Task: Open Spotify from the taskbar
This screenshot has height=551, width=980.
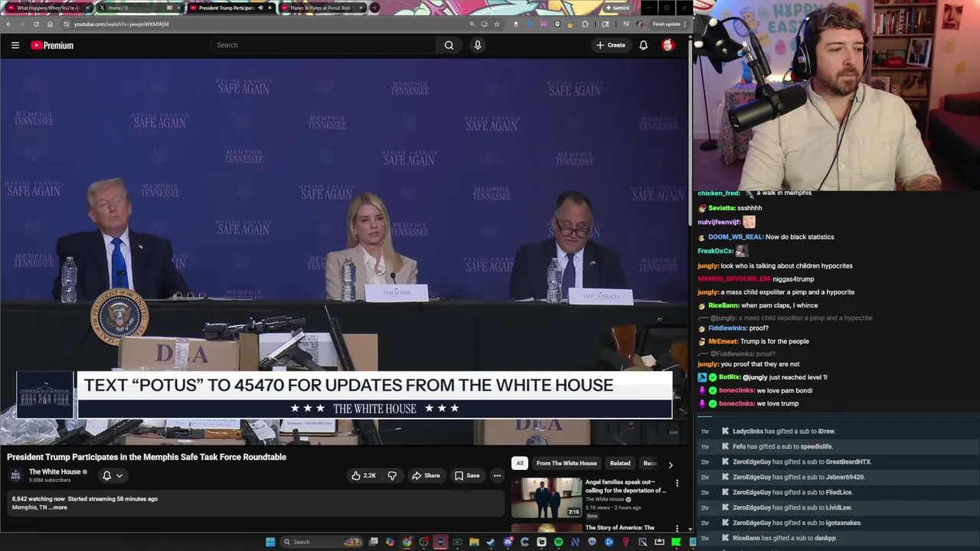Action: click(x=558, y=542)
